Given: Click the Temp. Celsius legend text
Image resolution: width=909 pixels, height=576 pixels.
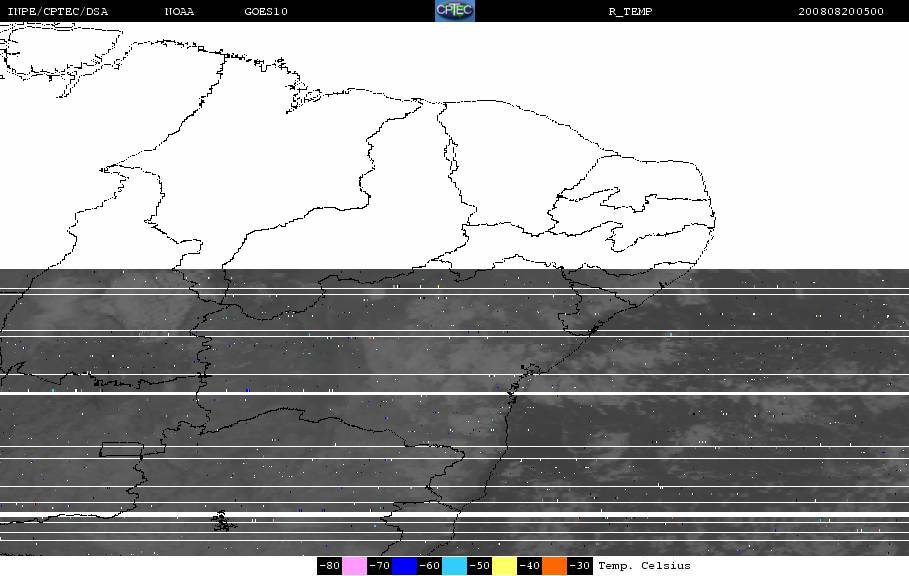Looking at the screenshot, I should (x=644, y=566).
